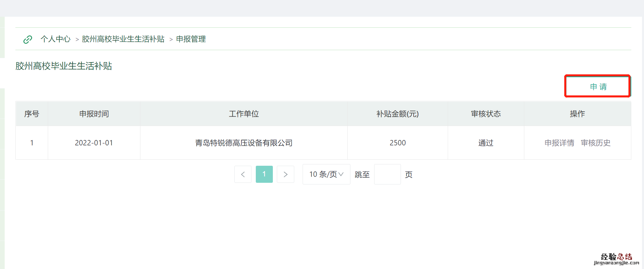Go to next page arrow
The width and height of the screenshot is (644, 269).
(286, 174)
